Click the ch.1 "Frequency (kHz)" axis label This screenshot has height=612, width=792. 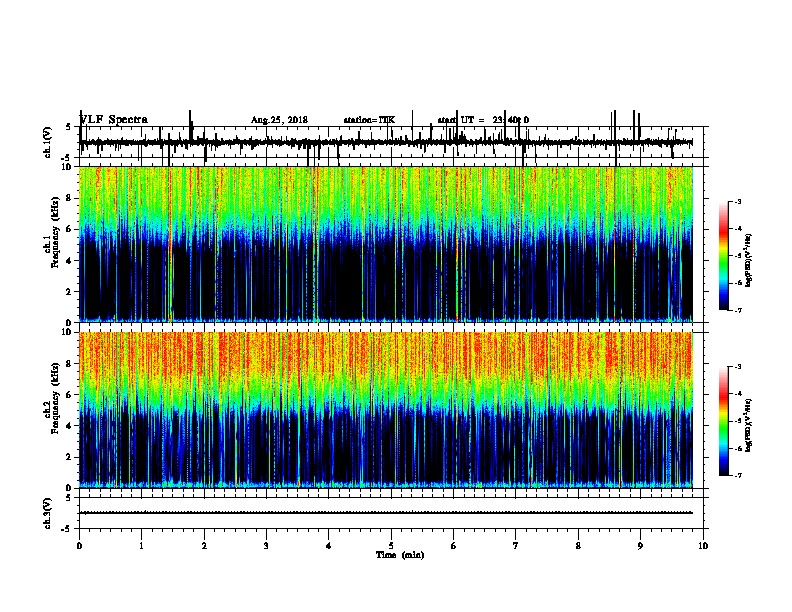pyautogui.click(x=55, y=233)
